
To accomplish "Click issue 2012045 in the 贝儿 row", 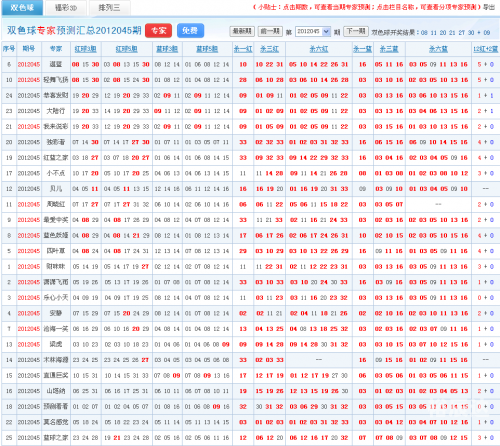I will click(x=29, y=189).
